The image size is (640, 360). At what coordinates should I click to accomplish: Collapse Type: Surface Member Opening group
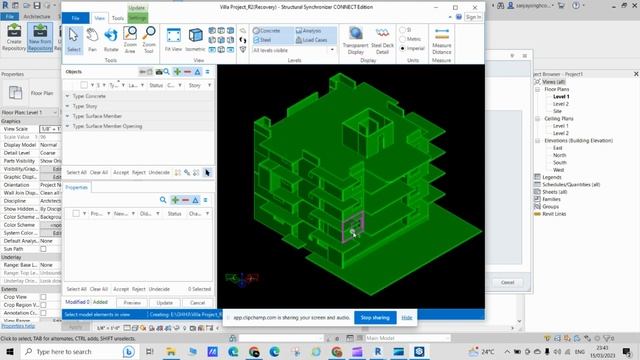(x=67, y=126)
